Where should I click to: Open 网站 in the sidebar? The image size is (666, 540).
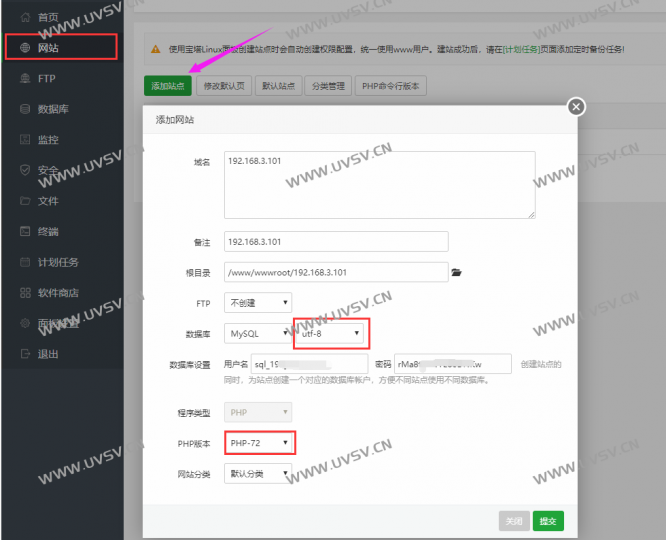[48, 48]
